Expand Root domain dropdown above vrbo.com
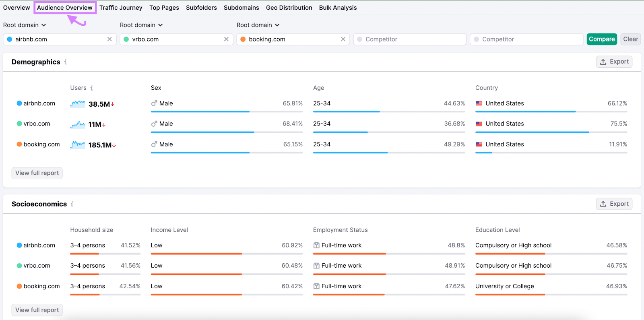Image resolution: width=644 pixels, height=320 pixels. [141, 25]
